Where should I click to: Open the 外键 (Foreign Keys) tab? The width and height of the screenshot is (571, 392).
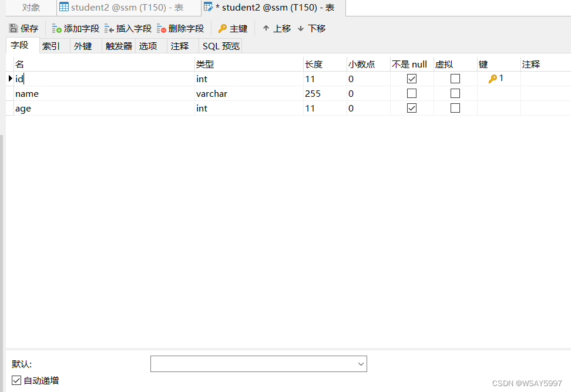pyautogui.click(x=86, y=46)
